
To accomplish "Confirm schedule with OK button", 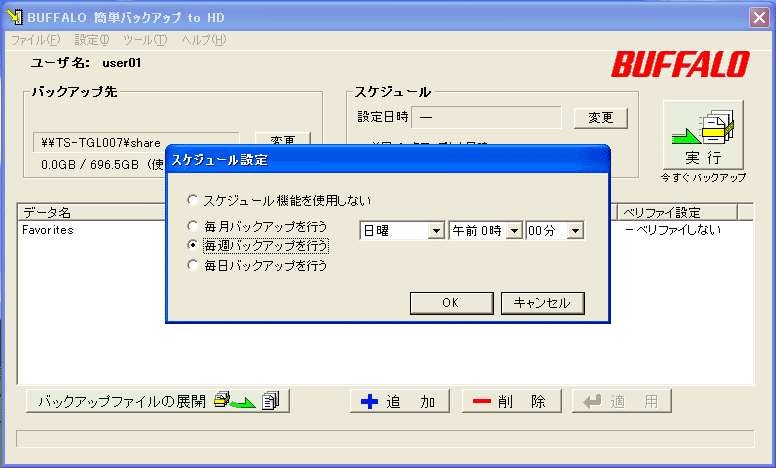I will pyautogui.click(x=451, y=303).
